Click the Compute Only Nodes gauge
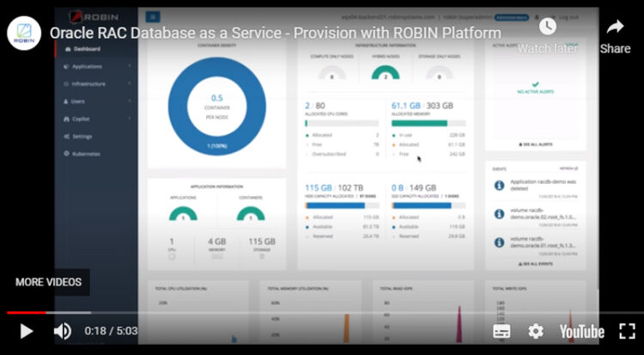 pos(331,73)
